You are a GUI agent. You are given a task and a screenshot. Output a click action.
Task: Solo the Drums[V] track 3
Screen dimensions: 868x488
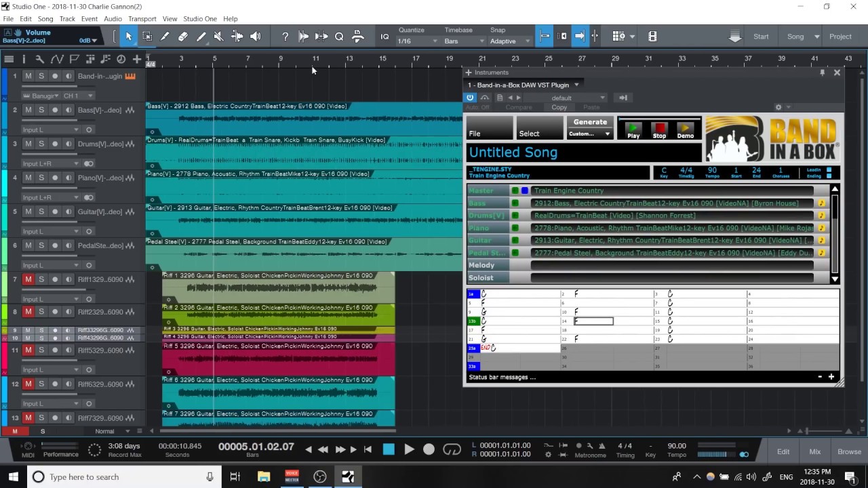(41, 144)
